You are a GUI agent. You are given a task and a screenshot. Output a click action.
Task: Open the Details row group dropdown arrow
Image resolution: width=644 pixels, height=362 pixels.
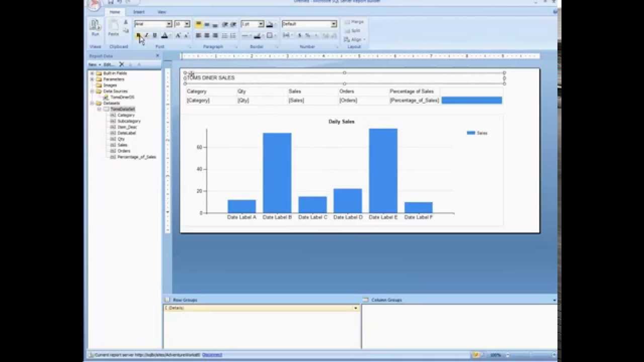click(x=355, y=308)
